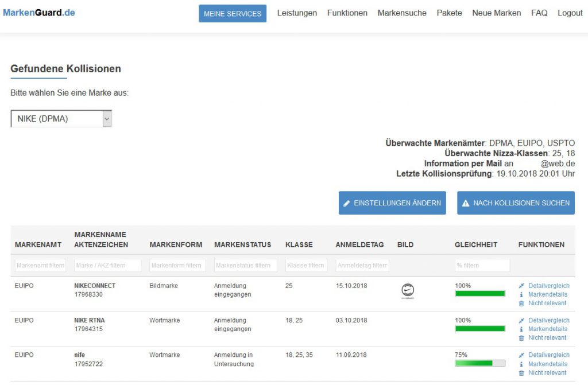Focus the Marke / AKZ filter field
This screenshot has width=588, height=385.
(107, 266)
